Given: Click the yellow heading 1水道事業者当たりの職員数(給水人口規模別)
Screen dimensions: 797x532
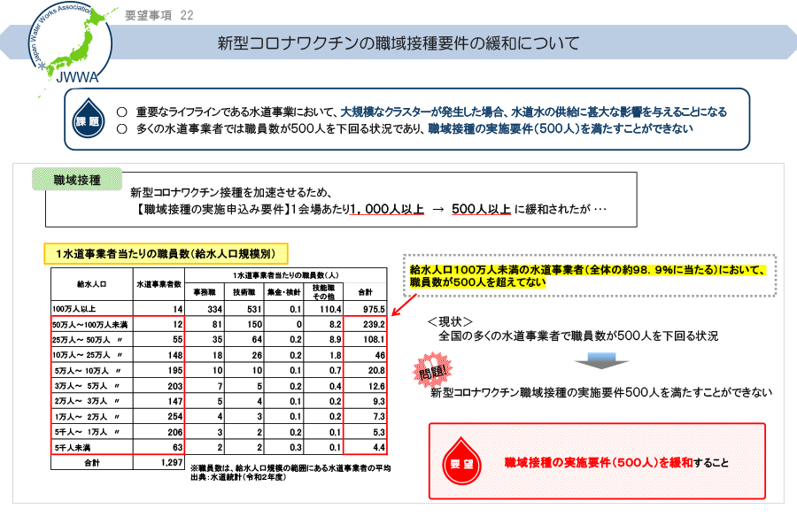Looking at the screenshot, I should 166,254.
